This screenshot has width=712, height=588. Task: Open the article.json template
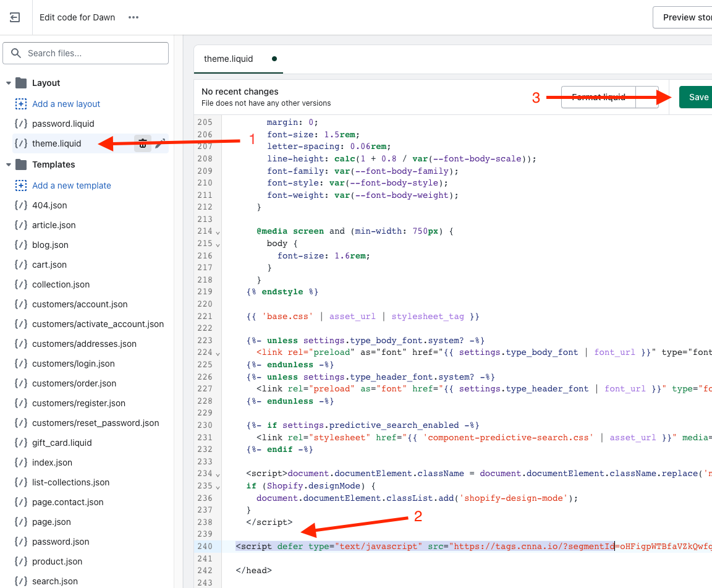tap(54, 225)
